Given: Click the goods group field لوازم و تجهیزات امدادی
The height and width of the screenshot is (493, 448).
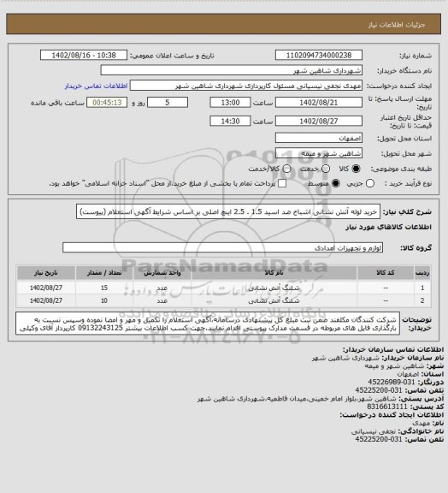Looking at the screenshot, I should (x=223, y=247).
